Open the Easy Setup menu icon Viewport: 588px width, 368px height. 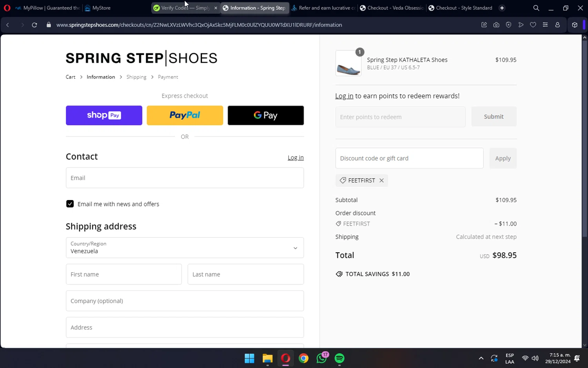(545, 25)
